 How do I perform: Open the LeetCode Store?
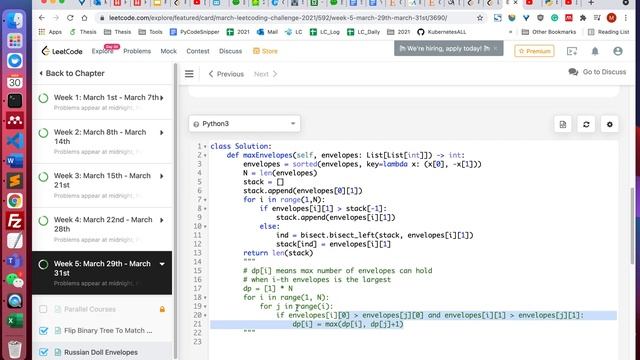point(265,51)
